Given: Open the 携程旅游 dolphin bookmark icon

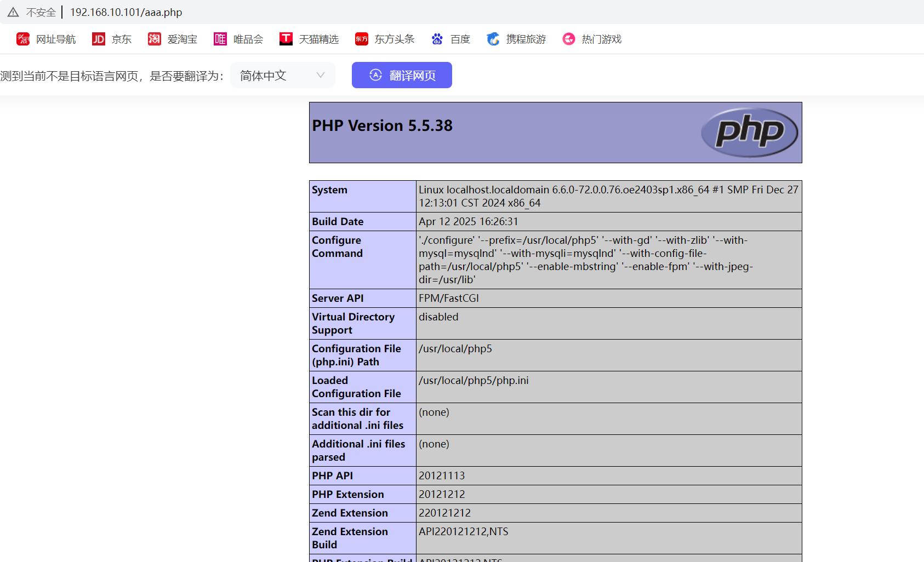Looking at the screenshot, I should tap(493, 39).
